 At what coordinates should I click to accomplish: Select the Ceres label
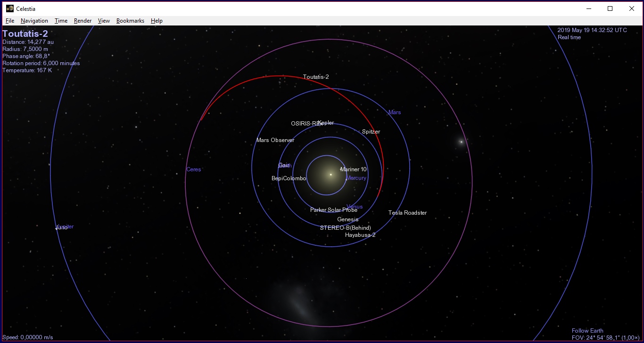(193, 169)
